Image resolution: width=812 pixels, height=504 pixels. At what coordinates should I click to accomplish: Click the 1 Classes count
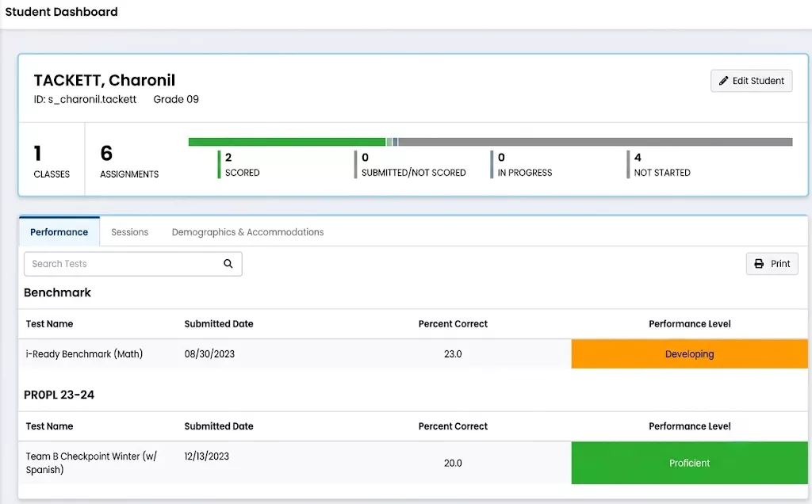[52, 162]
